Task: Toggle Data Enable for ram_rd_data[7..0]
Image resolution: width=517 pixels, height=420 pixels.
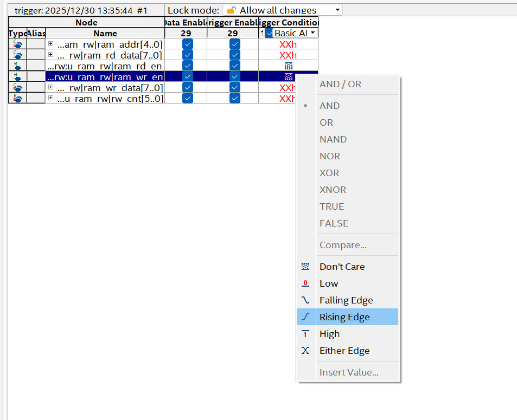Action: pyautogui.click(x=188, y=55)
